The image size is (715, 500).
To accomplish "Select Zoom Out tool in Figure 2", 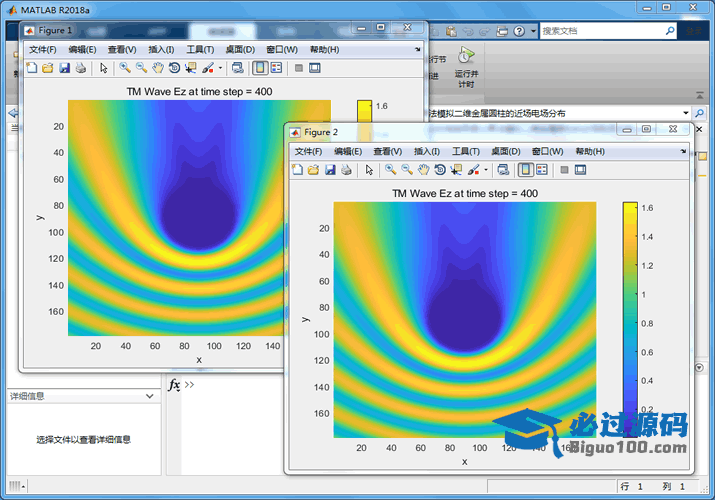I will [407, 170].
